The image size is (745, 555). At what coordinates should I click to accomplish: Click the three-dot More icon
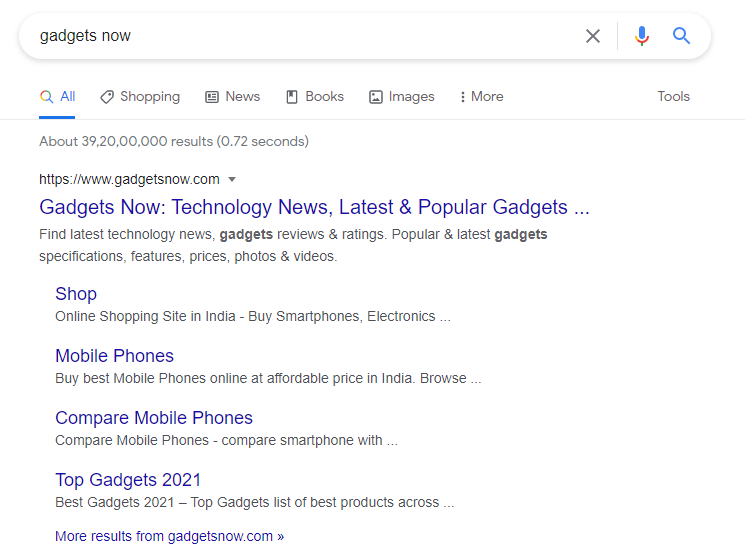[462, 97]
